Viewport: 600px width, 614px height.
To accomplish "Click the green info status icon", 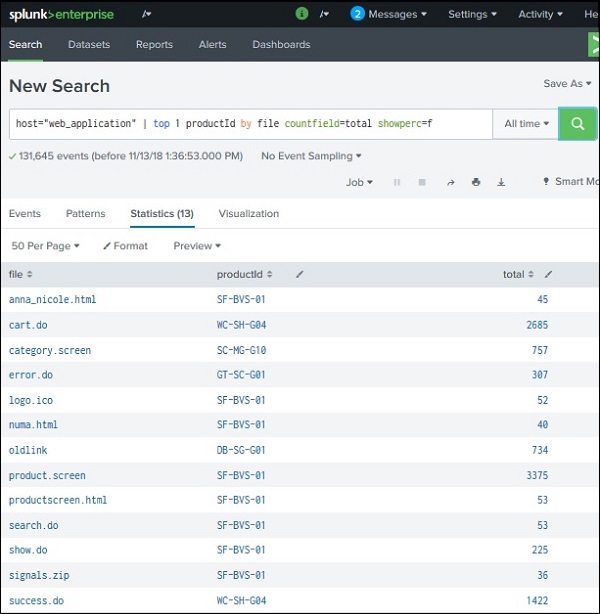I will (302, 14).
